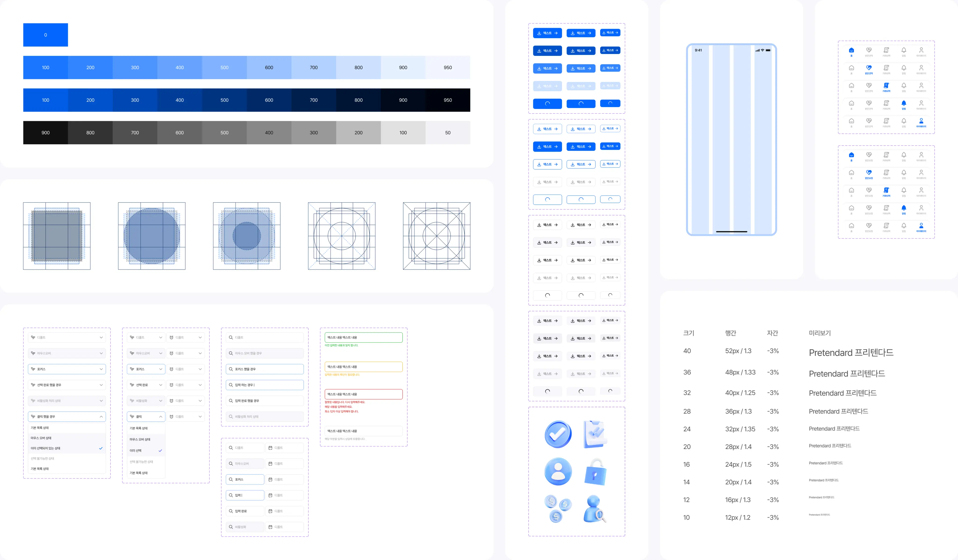Viewport: 958px width, 560px height.
Task: Click the 3D blue checkmark circle illustration
Action: [x=558, y=434]
